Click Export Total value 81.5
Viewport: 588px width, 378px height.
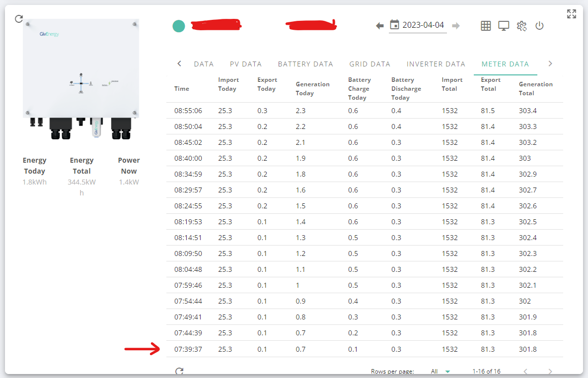point(488,111)
